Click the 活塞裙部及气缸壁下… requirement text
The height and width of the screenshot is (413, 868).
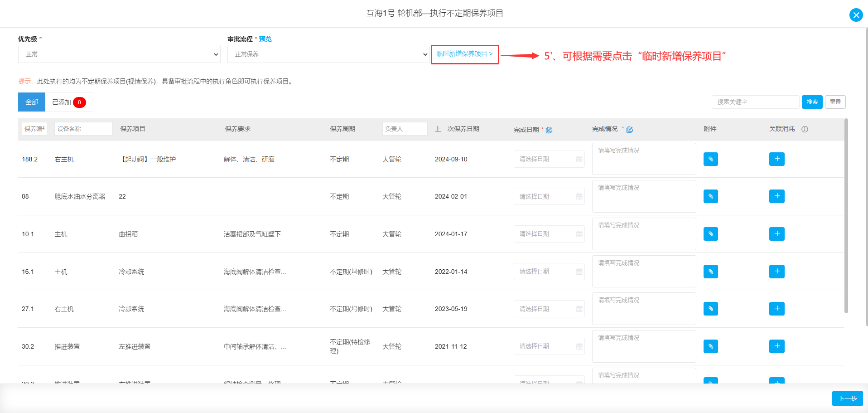255,234
